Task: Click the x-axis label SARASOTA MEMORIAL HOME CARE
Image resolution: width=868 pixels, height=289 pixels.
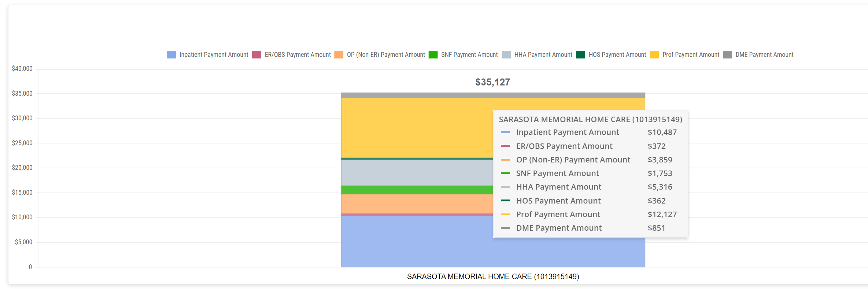Action: pyautogui.click(x=493, y=277)
